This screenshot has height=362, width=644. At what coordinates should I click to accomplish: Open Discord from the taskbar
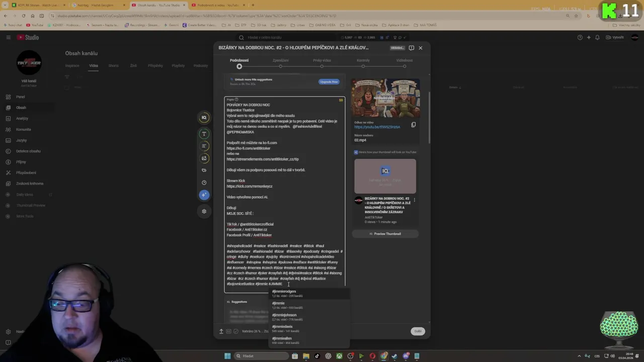click(x=406, y=356)
